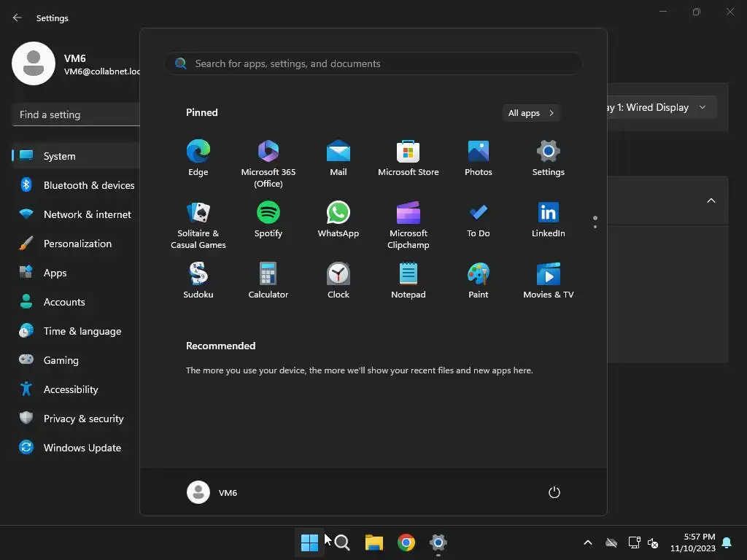Viewport: 747px width, 560px height.
Task: Show All apps list
Action: tap(531, 113)
